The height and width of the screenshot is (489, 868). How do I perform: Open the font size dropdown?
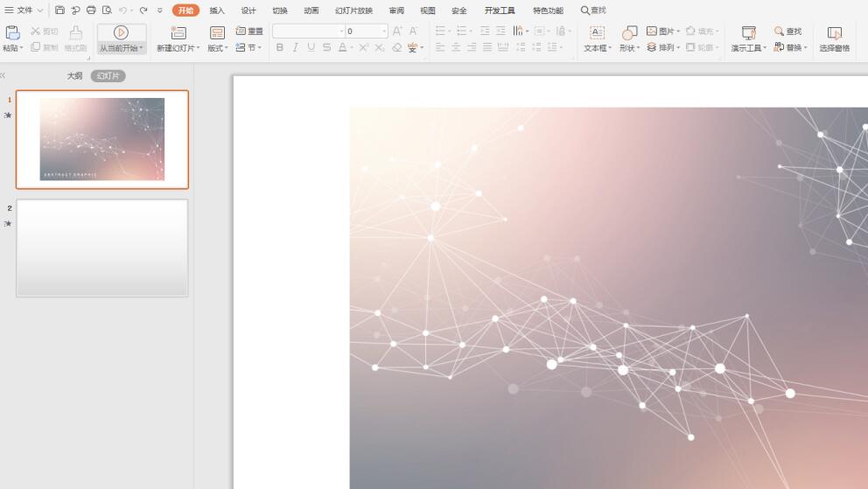tap(384, 31)
